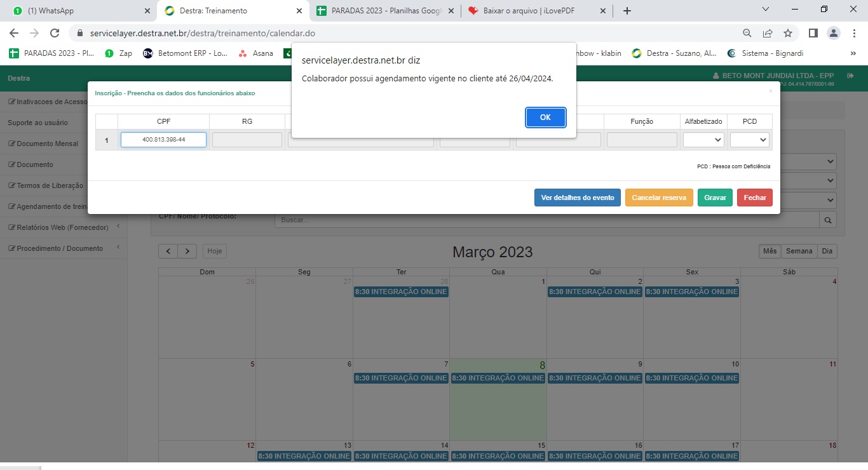Open the Alfabetizado dropdown

703,140
